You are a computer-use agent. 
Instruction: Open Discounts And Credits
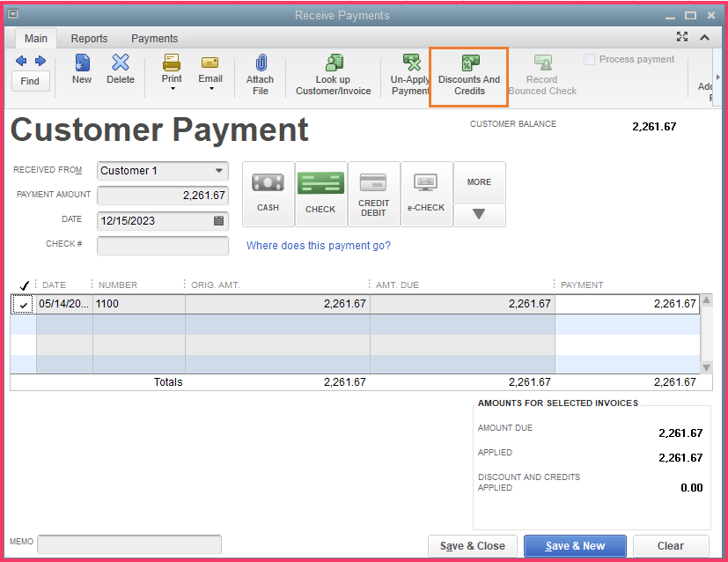coord(467,70)
